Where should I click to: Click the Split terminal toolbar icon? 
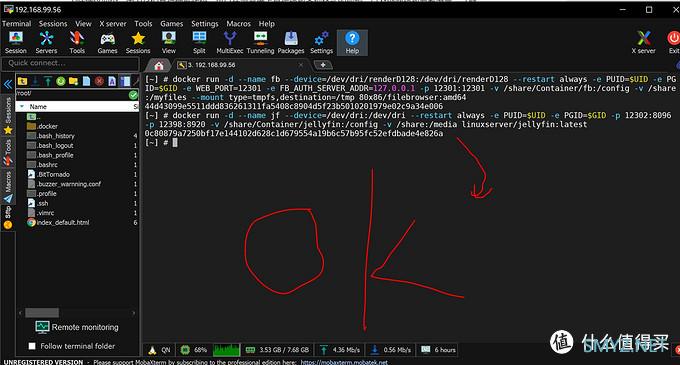tap(199, 43)
